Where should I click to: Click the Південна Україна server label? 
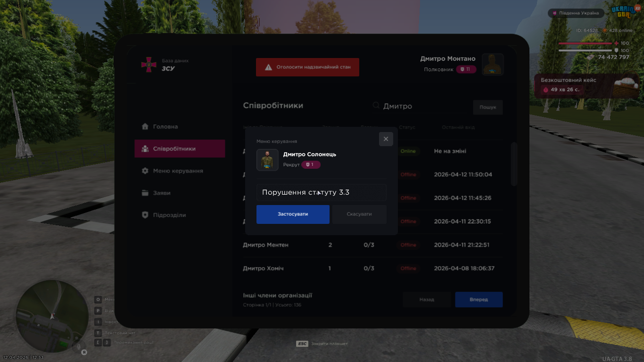click(577, 13)
